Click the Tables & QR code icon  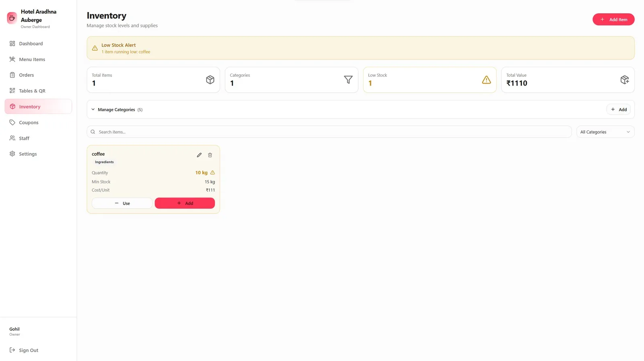pyautogui.click(x=12, y=91)
